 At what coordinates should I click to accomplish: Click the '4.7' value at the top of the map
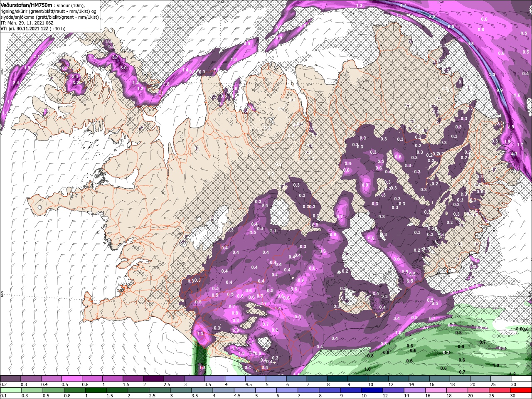point(403,6)
